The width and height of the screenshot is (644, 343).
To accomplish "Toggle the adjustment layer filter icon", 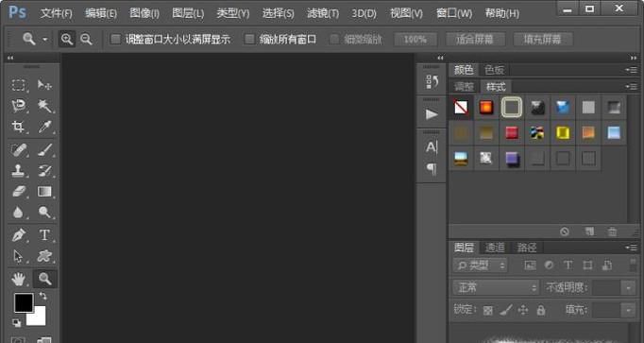I will tap(550, 266).
